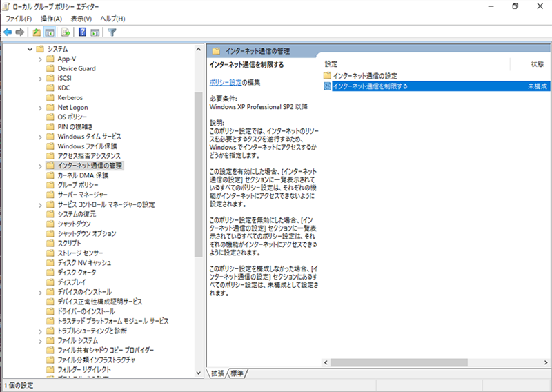Select ストレージ センサー folder
The height and width of the screenshot is (392, 552).
(80, 253)
